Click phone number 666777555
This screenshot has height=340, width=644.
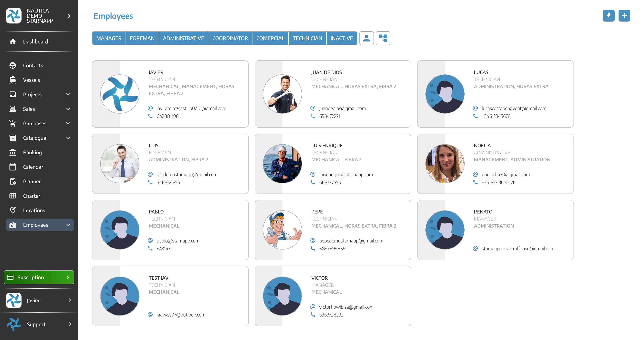330,182
